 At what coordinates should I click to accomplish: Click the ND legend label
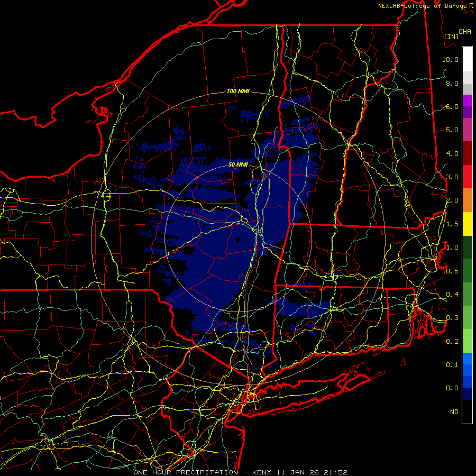pos(454,411)
